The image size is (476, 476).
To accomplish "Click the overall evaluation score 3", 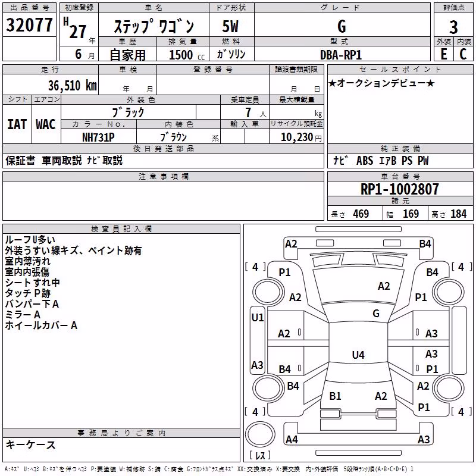I will 453,27.
